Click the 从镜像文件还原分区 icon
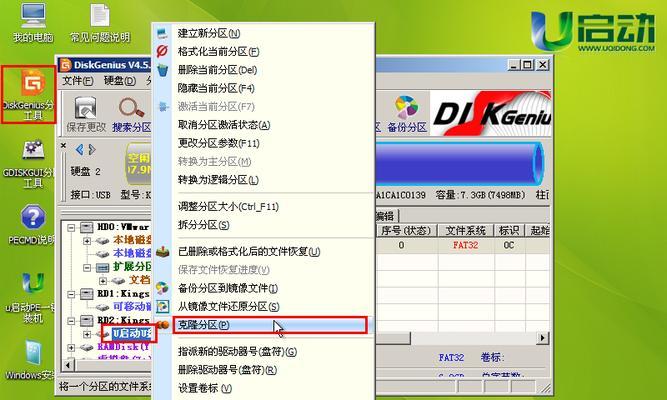Image resolution: width=667 pixels, height=400 pixels. click(x=162, y=306)
